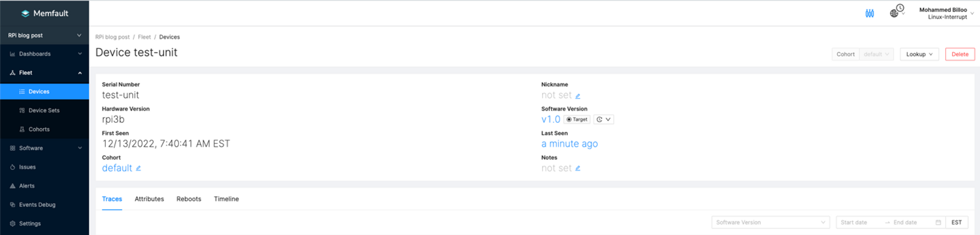The image size is (980, 235).
Task: Open Settings in the sidebar
Action: coord(30,224)
